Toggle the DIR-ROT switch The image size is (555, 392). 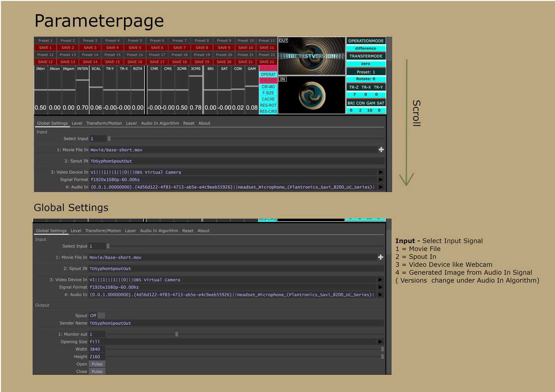[268, 81]
